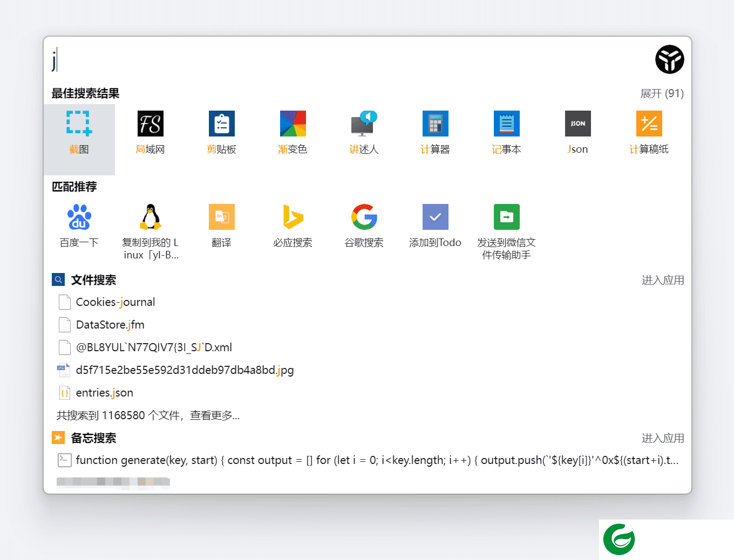Open the d5f715e2be55e592d31ddeb97db4a8bd.jpg file
734x560 pixels.
click(368, 370)
